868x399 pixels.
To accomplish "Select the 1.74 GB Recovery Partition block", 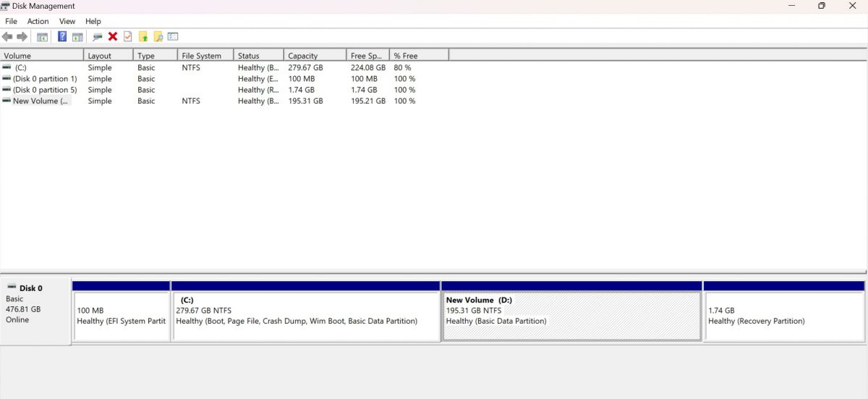I will click(x=783, y=316).
